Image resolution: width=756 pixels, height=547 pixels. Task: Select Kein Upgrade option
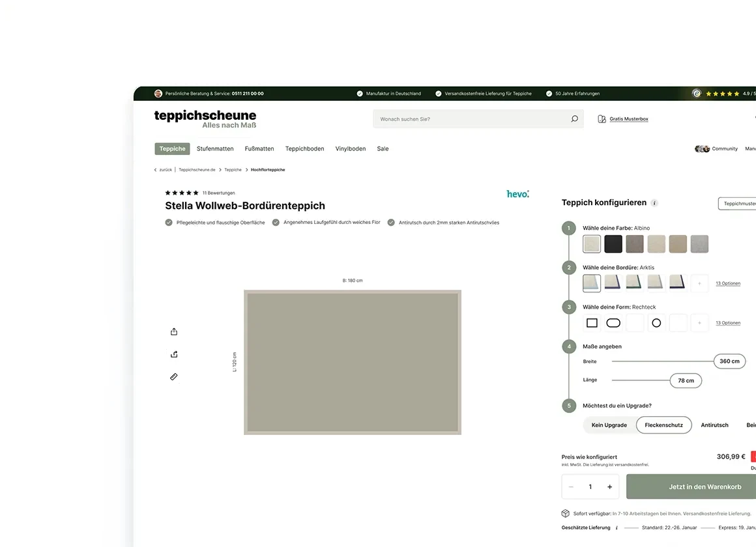click(x=609, y=425)
